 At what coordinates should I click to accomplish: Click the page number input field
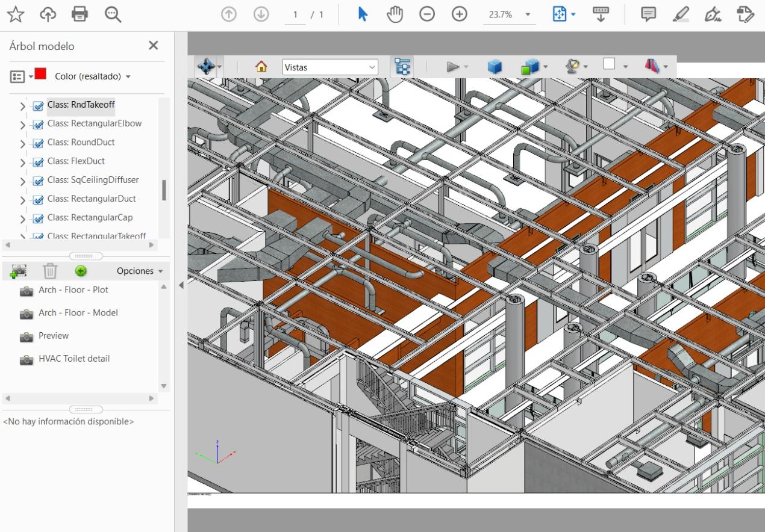(x=295, y=15)
